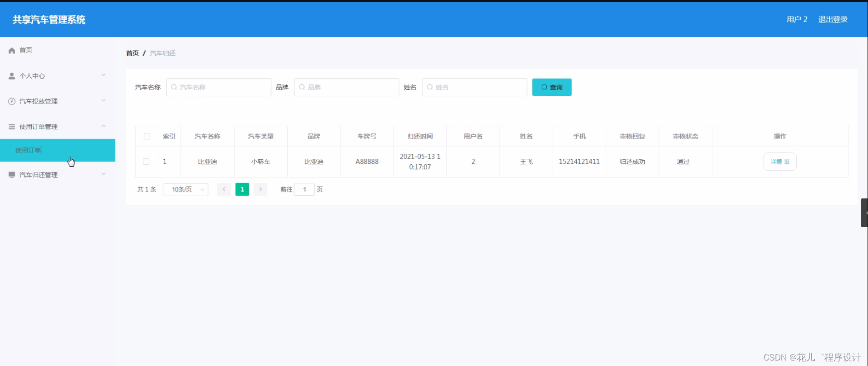Screen dimensions: 868x366
Task: Collapse the 使用订单管理 chevron
Action: [x=104, y=126]
